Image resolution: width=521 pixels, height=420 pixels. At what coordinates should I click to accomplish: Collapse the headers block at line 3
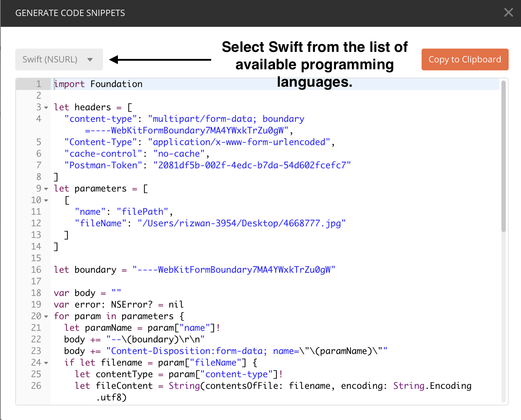pos(46,108)
